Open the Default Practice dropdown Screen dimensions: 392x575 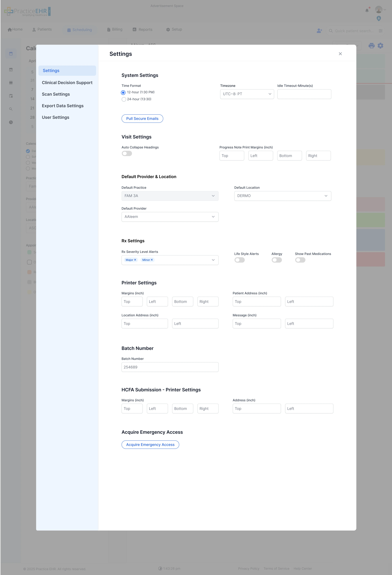pos(170,196)
